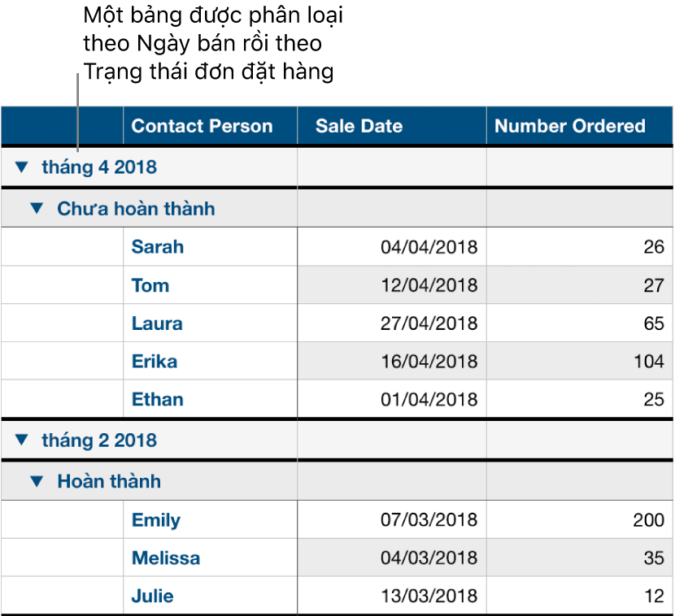
Task: Collapse the tháng 2 2018 group triangle
Action: pyautogui.click(x=21, y=440)
